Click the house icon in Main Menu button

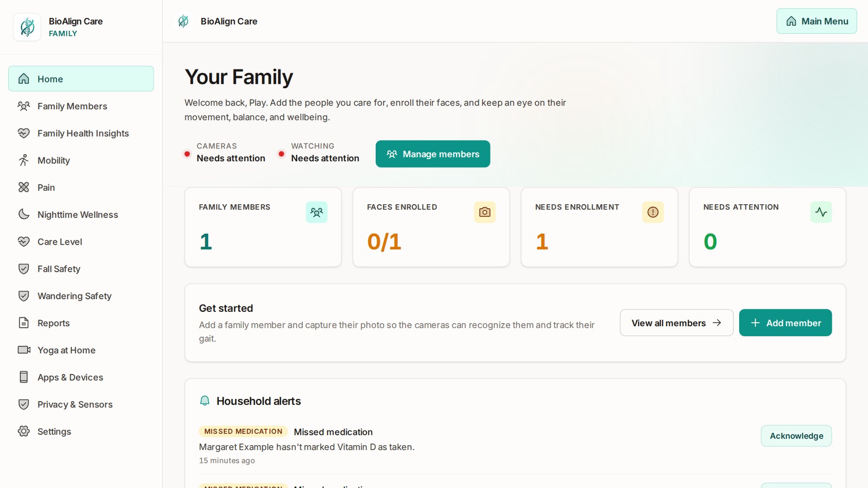pyautogui.click(x=791, y=21)
